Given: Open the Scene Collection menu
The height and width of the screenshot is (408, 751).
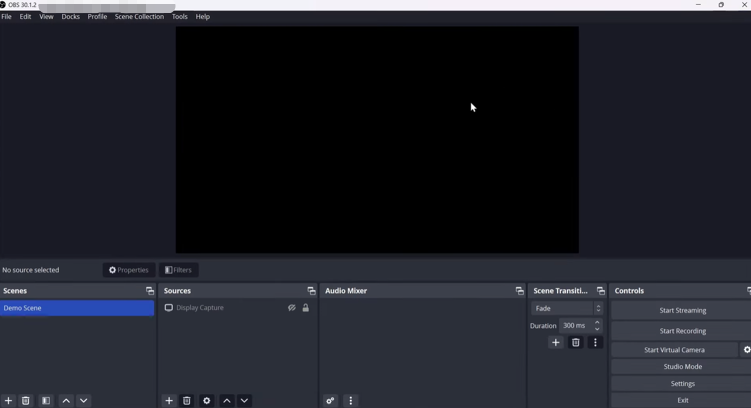Looking at the screenshot, I should pos(139,16).
